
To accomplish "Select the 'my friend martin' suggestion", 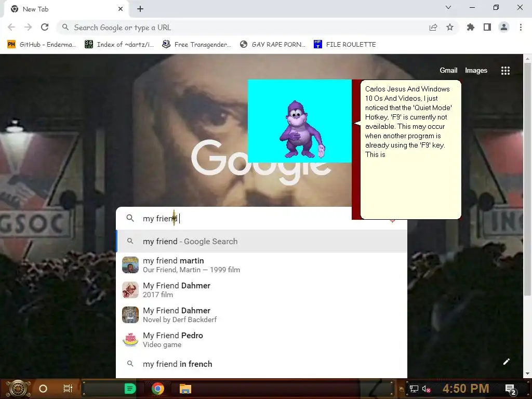I will coord(262,265).
